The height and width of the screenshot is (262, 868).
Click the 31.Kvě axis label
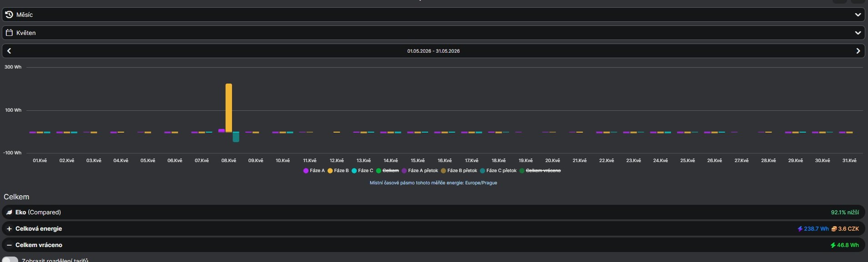[x=849, y=161]
